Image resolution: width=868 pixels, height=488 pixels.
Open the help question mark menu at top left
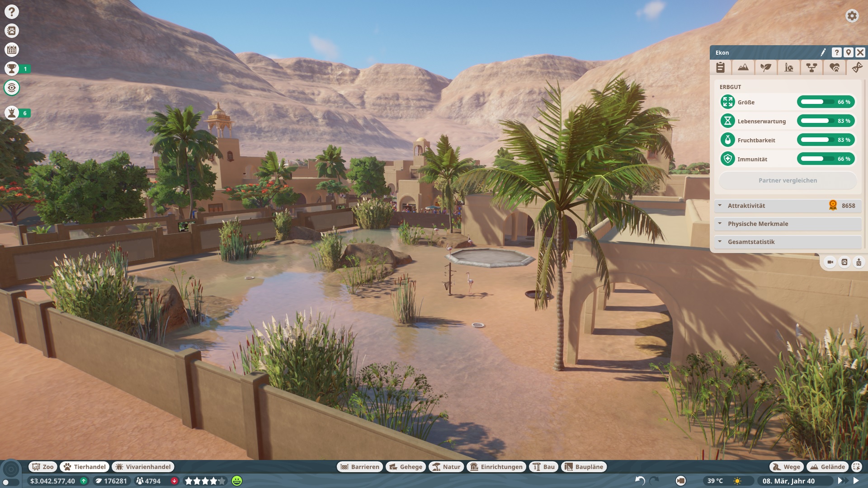[x=12, y=12]
